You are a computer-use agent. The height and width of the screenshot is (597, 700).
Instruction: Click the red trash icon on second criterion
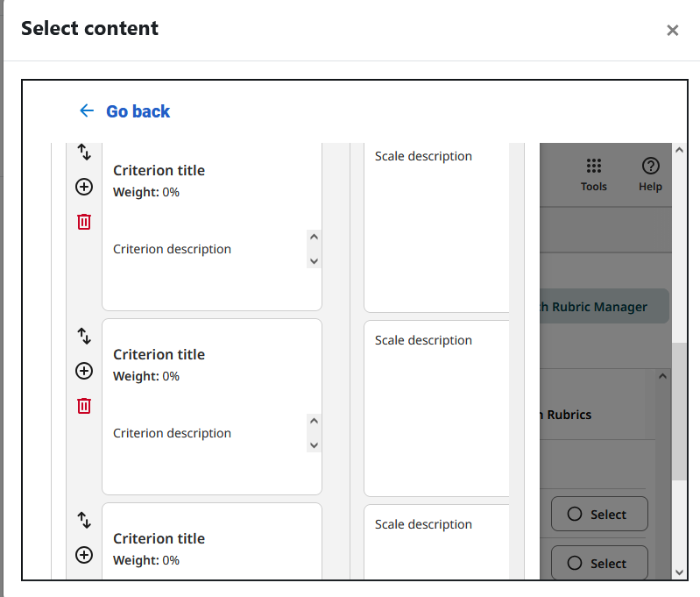click(x=84, y=406)
